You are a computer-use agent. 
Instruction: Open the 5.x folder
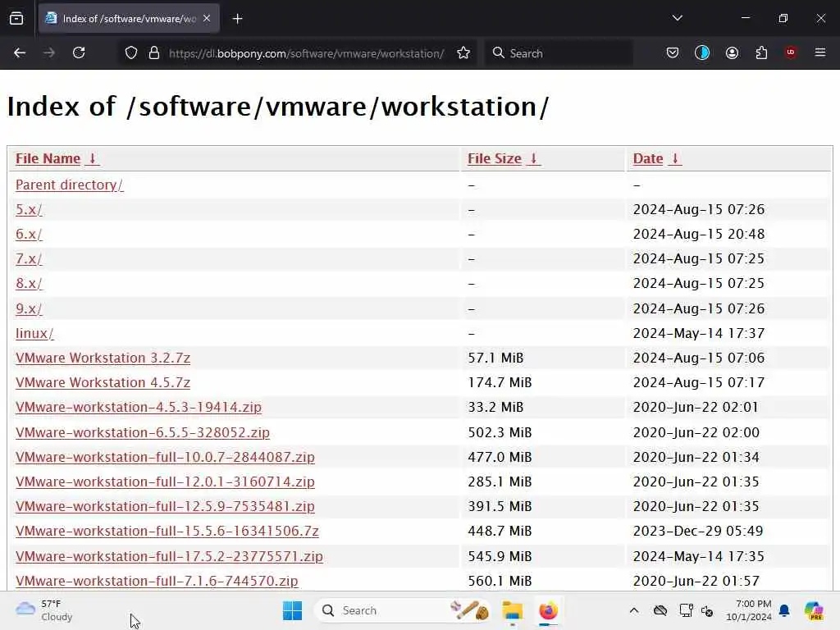[29, 209]
